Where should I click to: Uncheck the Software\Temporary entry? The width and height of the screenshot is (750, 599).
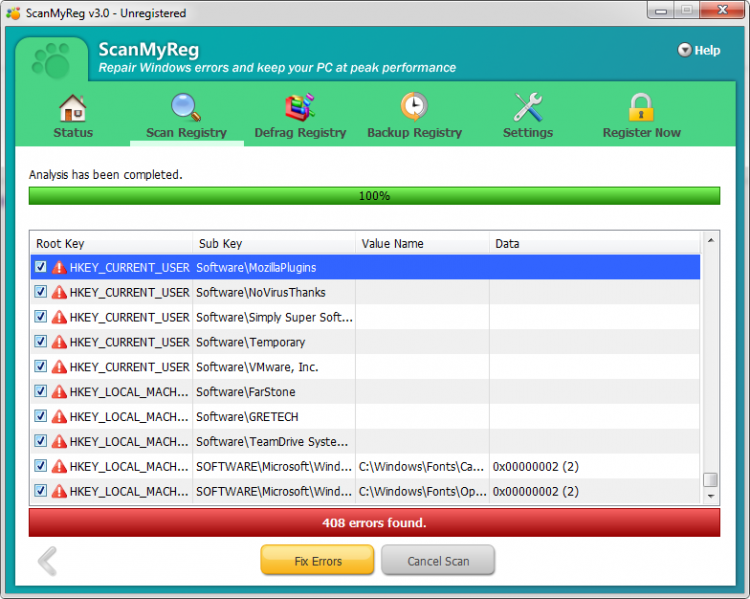click(x=41, y=341)
